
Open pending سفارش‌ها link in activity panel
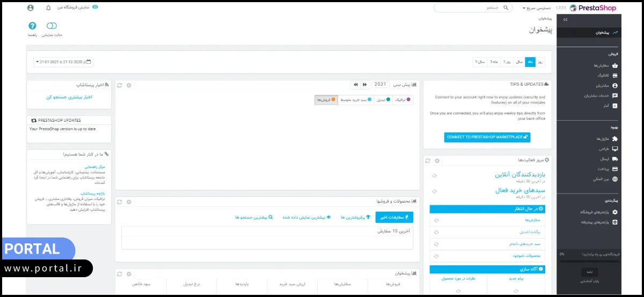click(532, 220)
